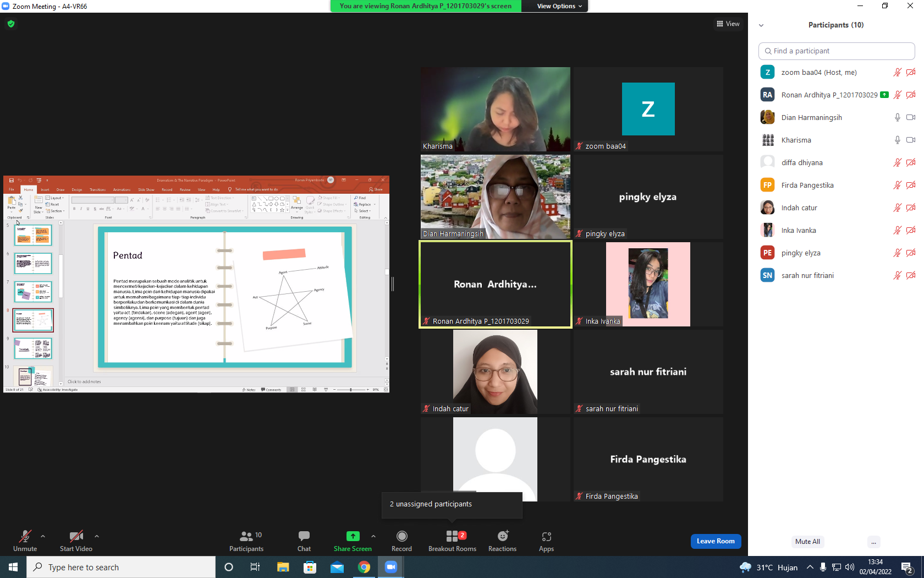The height and width of the screenshot is (578, 924).
Task: Click Mute All button
Action: click(807, 542)
